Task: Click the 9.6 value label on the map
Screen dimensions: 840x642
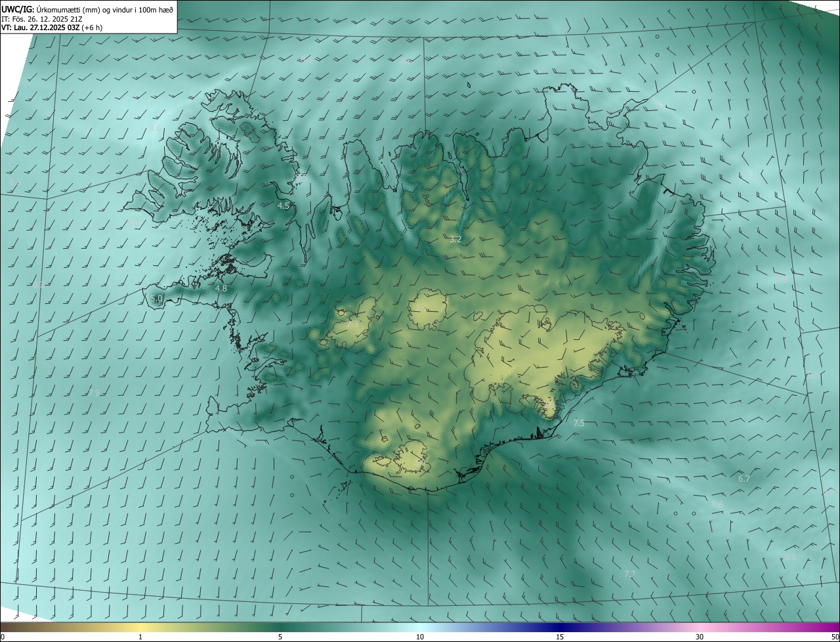Action: [x=155, y=128]
